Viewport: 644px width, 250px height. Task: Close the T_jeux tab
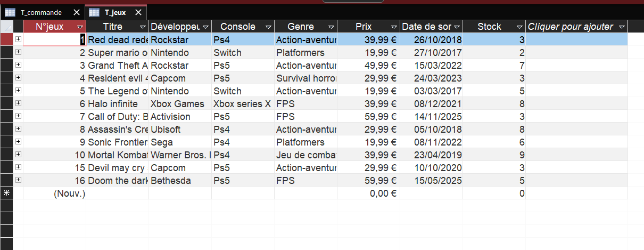[138, 12]
